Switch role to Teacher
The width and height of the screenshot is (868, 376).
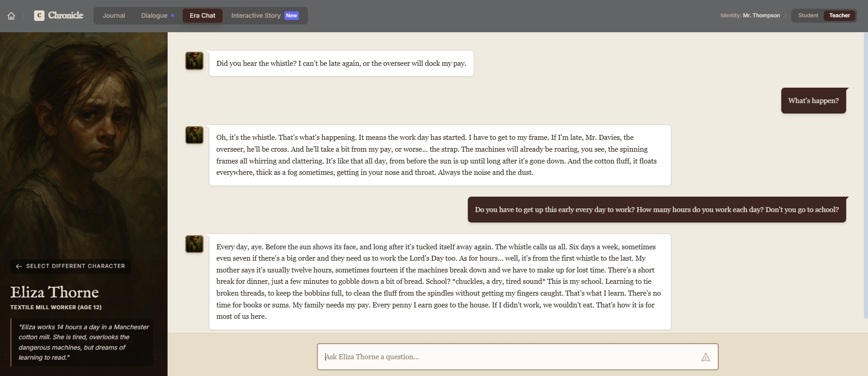pyautogui.click(x=839, y=15)
